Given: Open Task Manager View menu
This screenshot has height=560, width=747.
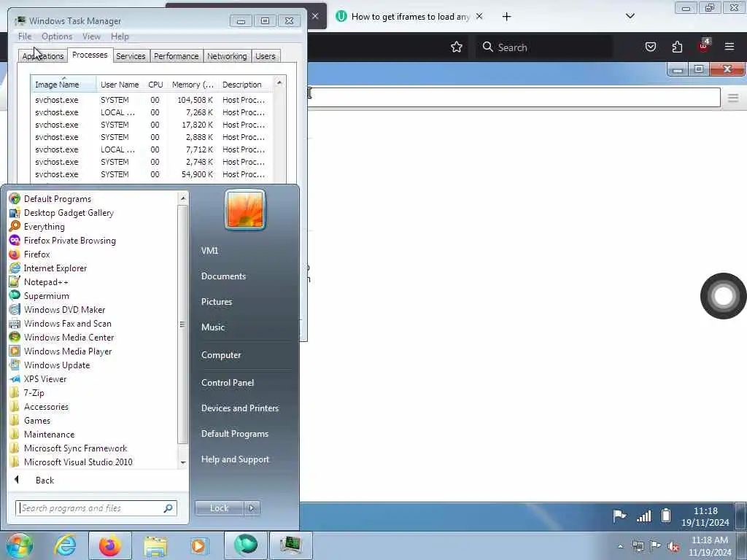Looking at the screenshot, I should [91, 36].
